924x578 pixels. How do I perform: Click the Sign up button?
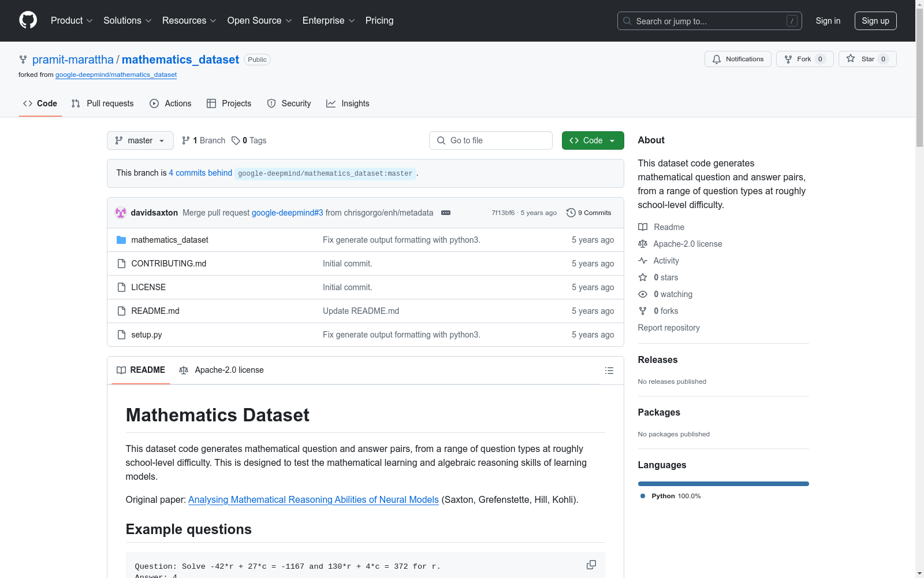coord(875,21)
